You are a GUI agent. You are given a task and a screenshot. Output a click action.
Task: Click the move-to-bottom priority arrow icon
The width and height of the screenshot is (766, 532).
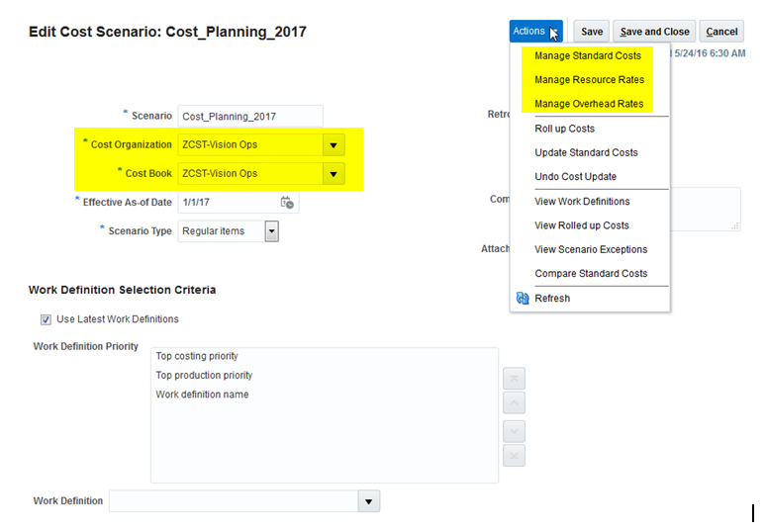[514, 455]
